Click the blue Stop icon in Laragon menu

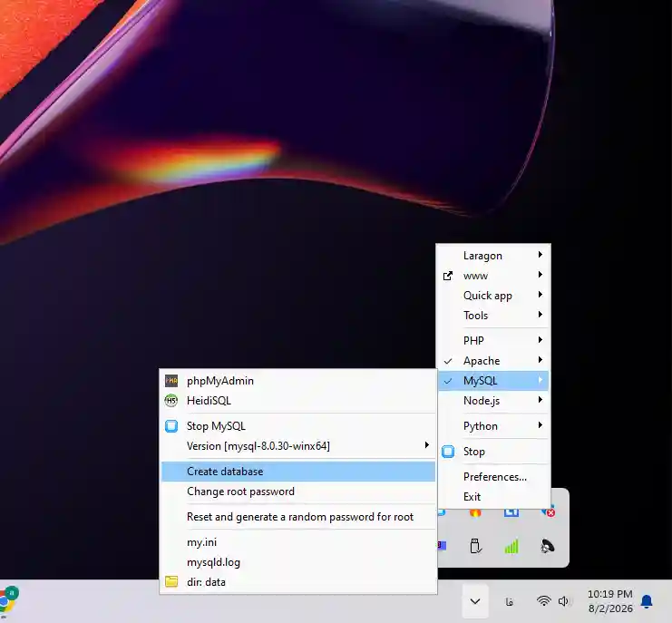point(448,452)
